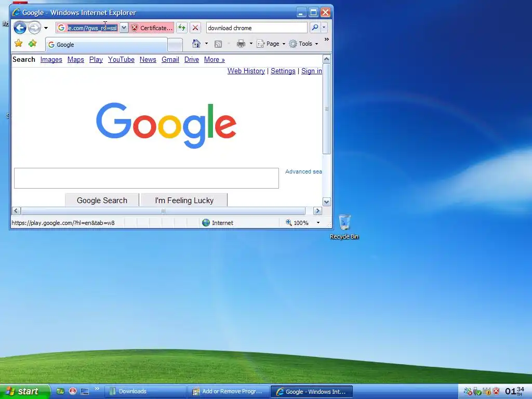The image size is (532, 399).
Task: Open the Page menu
Action: pos(271,44)
